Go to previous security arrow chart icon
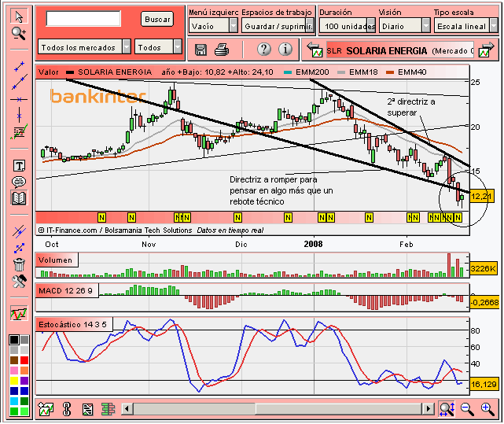Image resolution: width=504 pixels, height=424 pixels. pyautogui.click(x=315, y=50)
